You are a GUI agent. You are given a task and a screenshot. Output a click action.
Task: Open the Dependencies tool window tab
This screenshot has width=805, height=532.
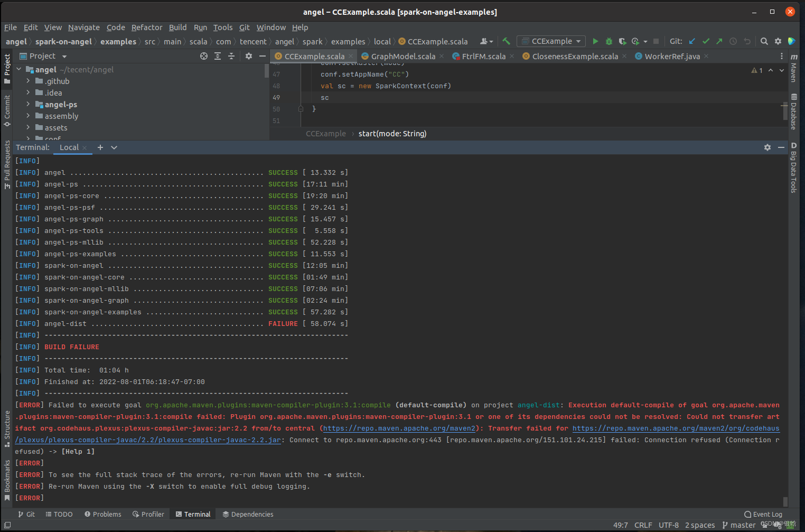(248, 514)
